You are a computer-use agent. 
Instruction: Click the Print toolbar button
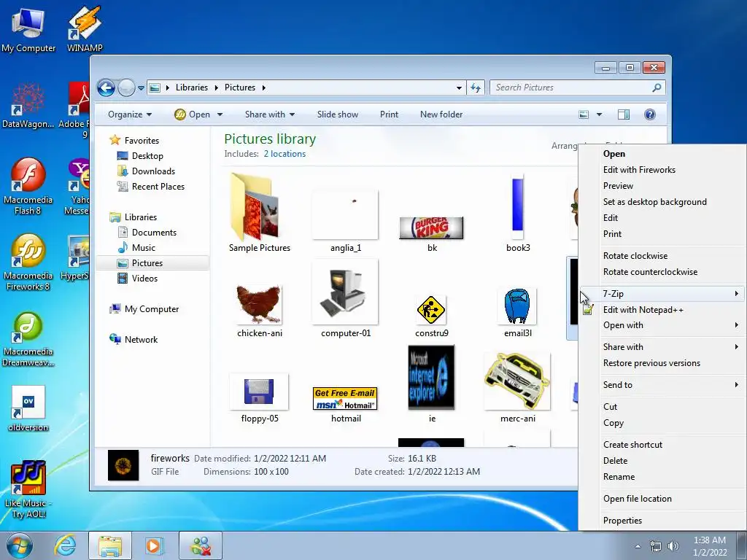point(389,114)
